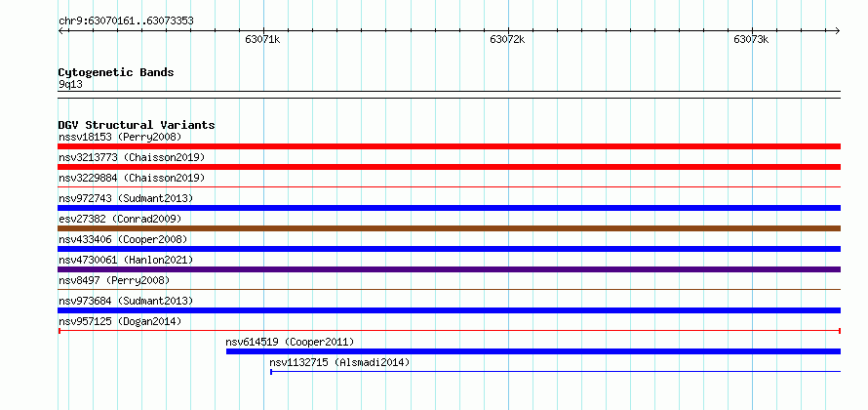Screen dimensions: 868x410
Task: Open nsv3229884 (Chaisson2019) label
Action: coord(132,178)
